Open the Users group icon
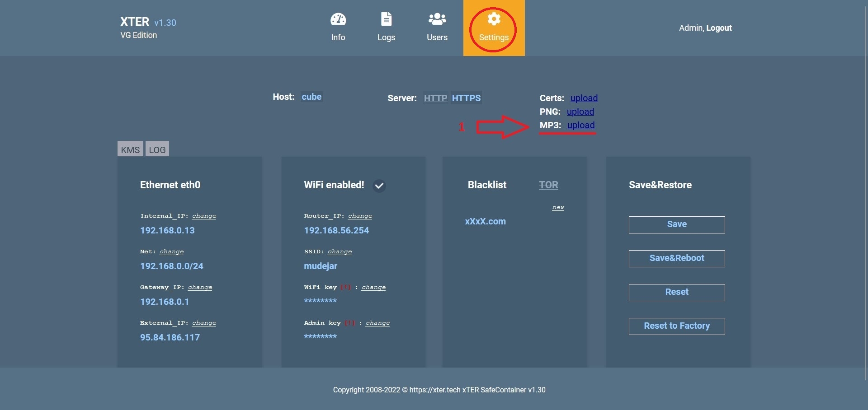The width and height of the screenshot is (868, 410). tap(437, 19)
